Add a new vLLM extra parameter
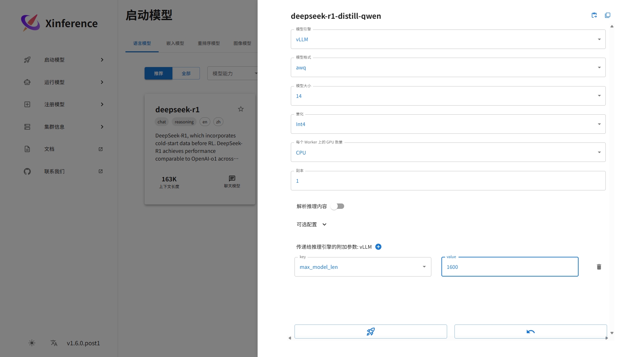 tap(378, 247)
